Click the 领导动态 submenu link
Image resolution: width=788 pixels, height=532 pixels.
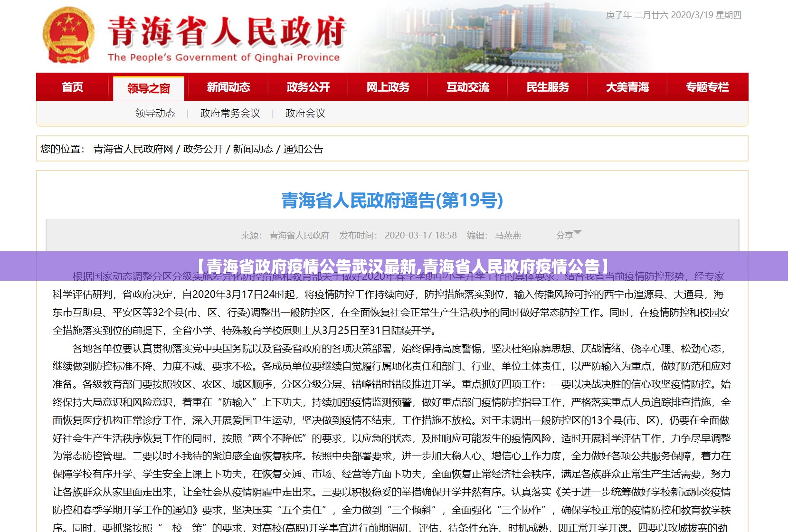pos(155,113)
